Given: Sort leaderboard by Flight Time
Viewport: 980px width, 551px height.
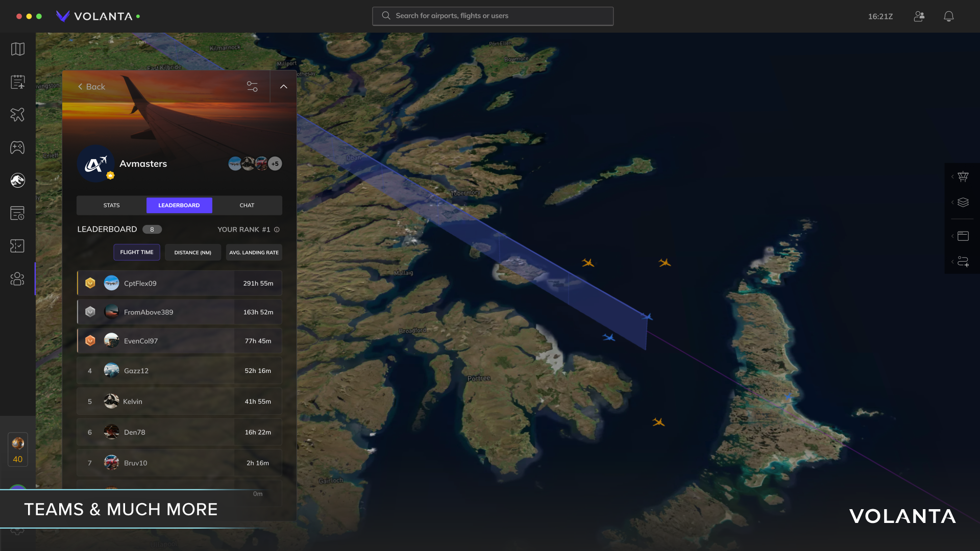Looking at the screenshot, I should (137, 252).
